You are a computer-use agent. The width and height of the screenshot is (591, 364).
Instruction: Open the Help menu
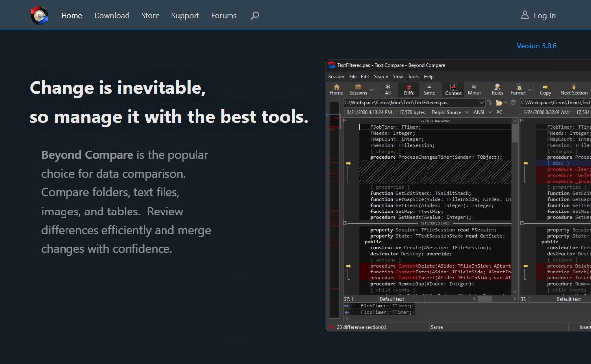(429, 77)
